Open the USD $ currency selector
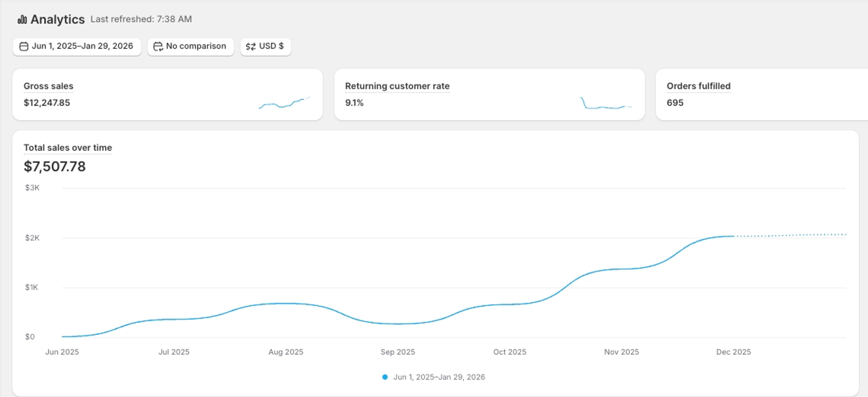The width and height of the screenshot is (868, 397). click(x=266, y=47)
